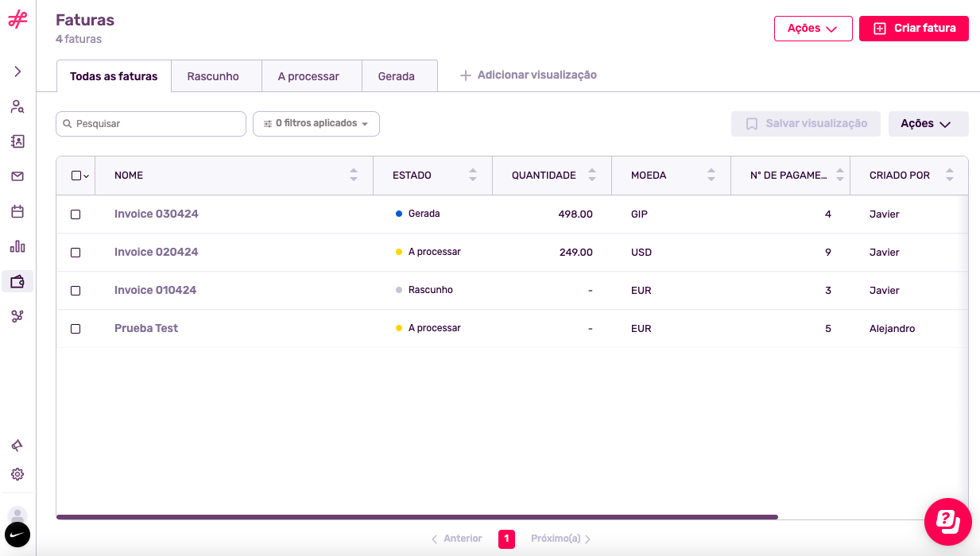Open the 0 filtros aplicados dropdown
The width and height of the screenshot is (980, 556).
[316, 124]
